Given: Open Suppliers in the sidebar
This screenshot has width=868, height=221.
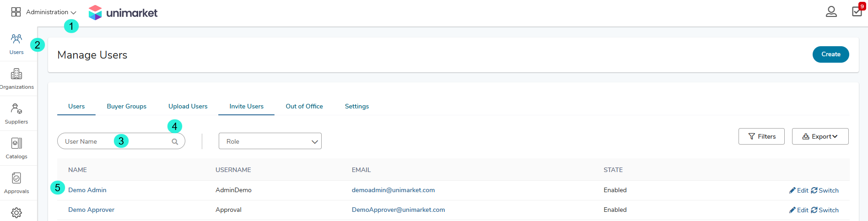Looking at the screenshot, I should (16, 114).
